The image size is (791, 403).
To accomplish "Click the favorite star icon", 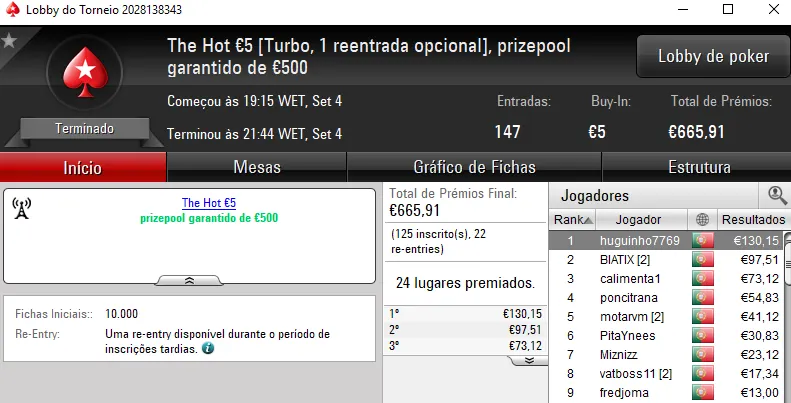I will (9, 41).
